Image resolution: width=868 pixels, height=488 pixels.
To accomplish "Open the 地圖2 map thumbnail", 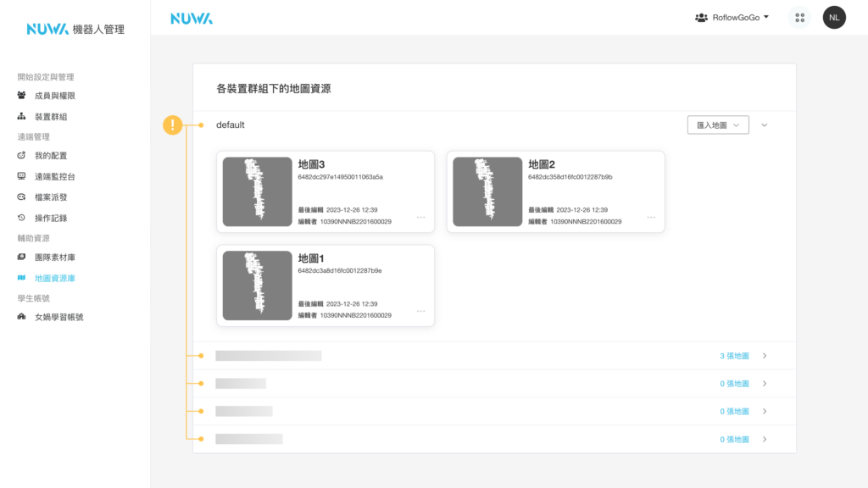I will coord(487,191).
